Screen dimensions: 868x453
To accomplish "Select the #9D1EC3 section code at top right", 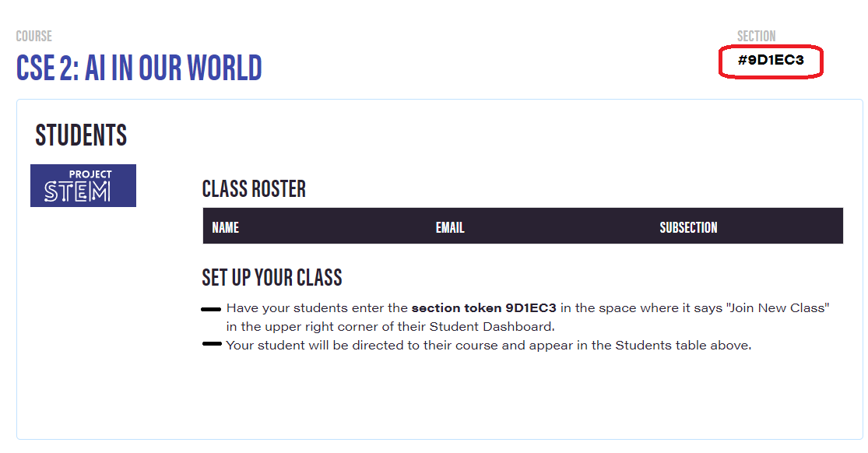I will click(x=770, y=61).
